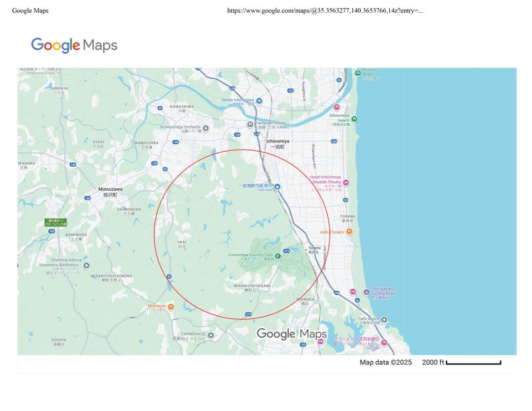Click the 'TSUNADA' area label
This screenshot has width=532, height=411.
(x=305, y=299)
